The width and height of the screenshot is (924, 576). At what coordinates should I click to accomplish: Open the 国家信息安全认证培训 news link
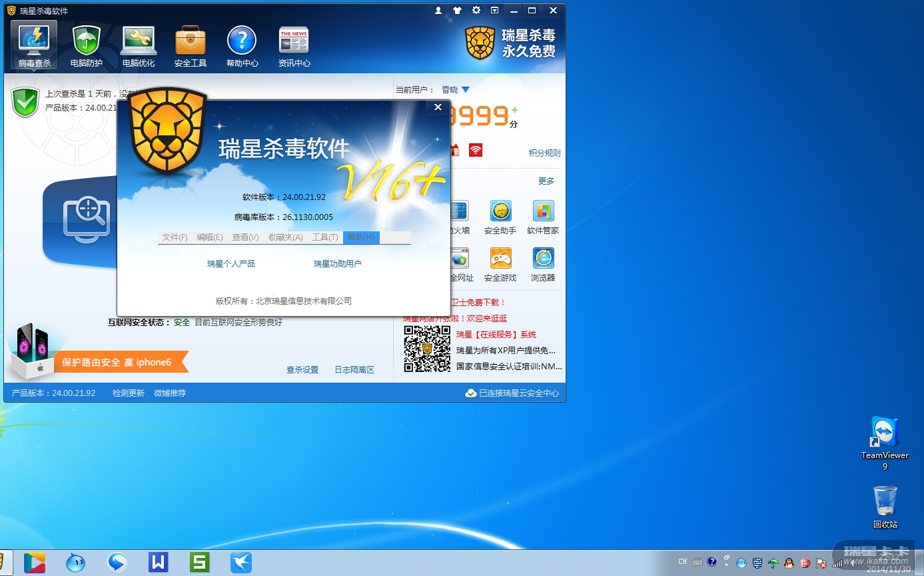509,366
